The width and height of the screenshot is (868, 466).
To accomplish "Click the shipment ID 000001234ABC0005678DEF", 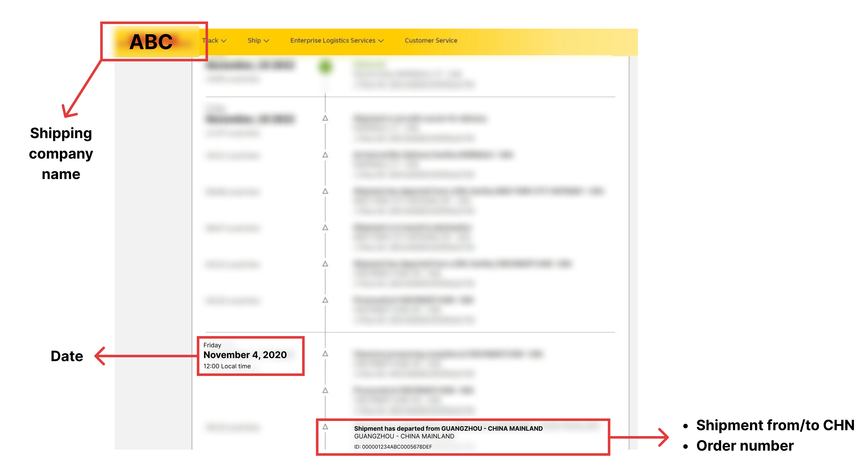I will tap(393, 447).
